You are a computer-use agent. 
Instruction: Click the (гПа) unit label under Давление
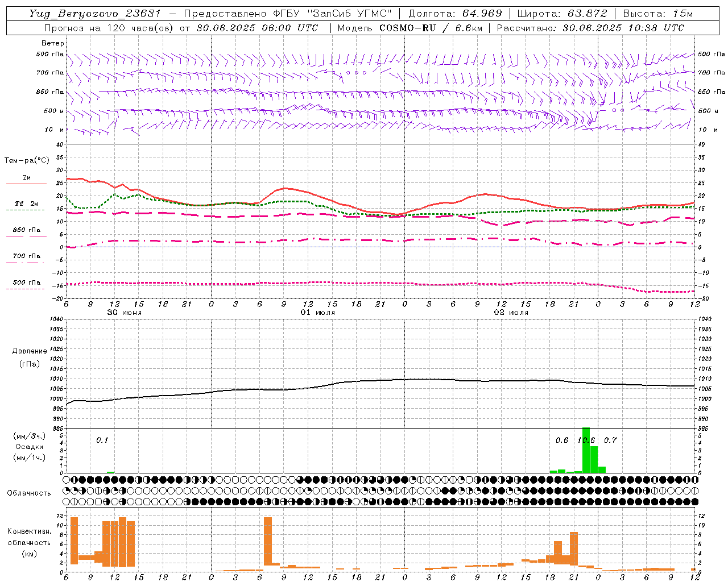click(x=30, y=364)
